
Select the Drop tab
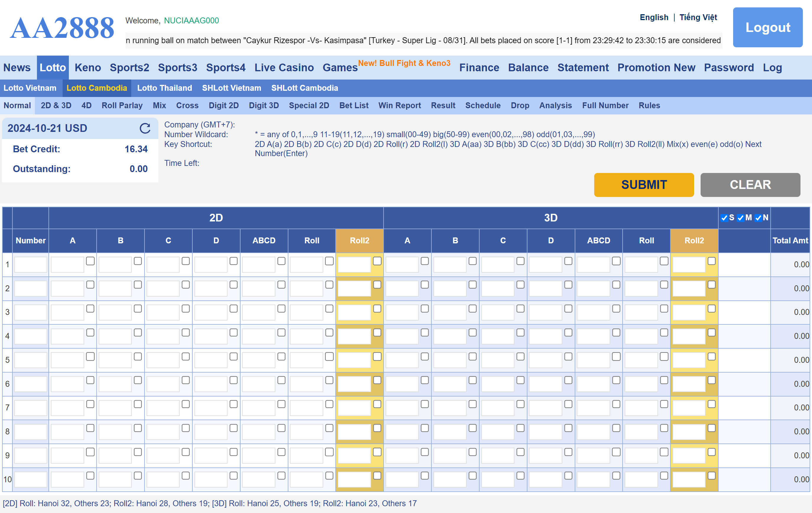tap(520, 105)
